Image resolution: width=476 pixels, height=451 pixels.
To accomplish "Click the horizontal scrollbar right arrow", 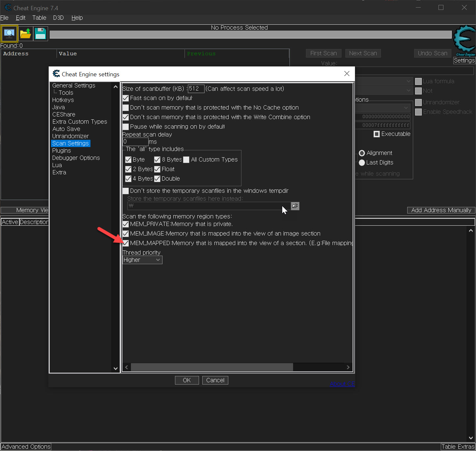I will [x=348, y=367].
